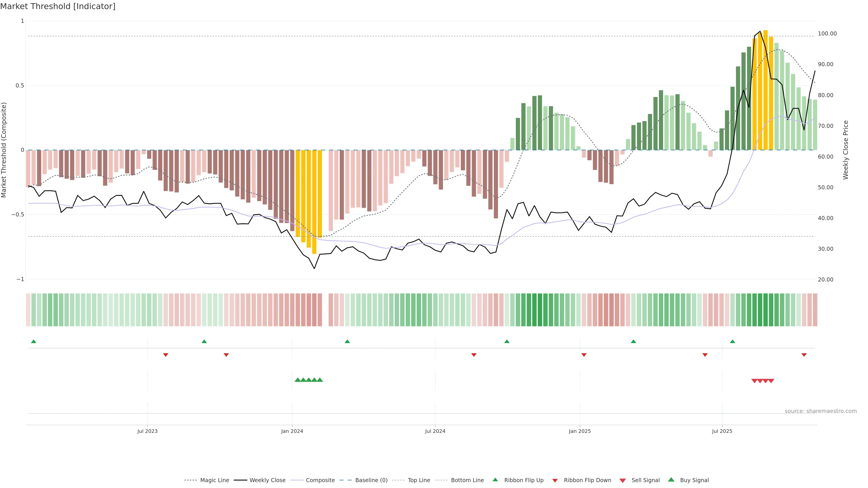Click Ribbon Flip Up legend triangle icon

coord(495,480)
